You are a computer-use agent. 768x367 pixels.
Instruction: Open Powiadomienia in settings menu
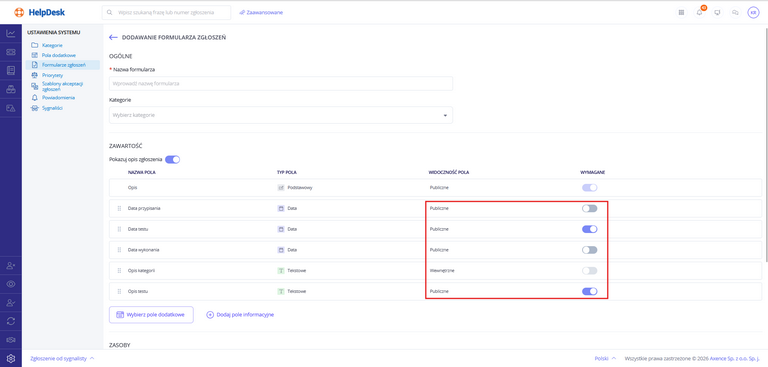[x=58, y=98]
